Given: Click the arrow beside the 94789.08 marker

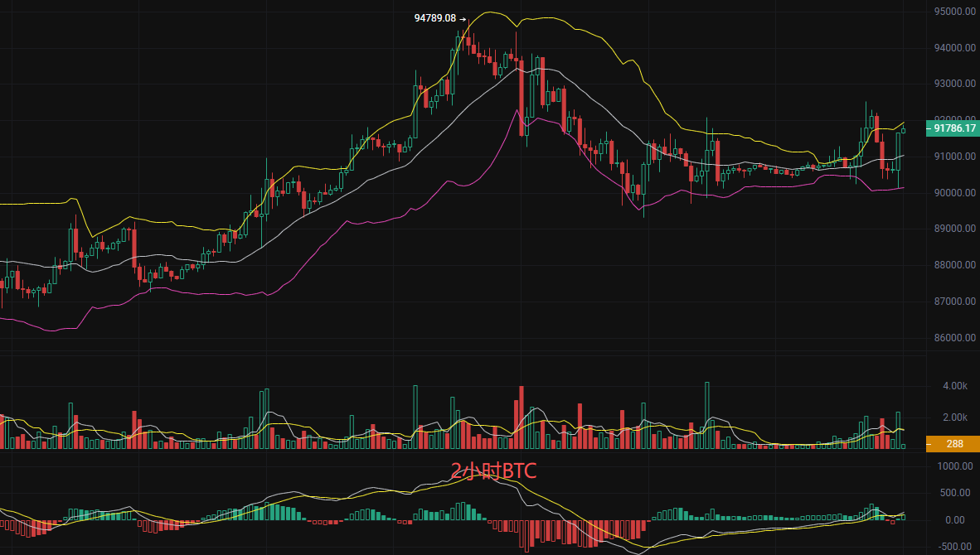Looking at the screenshot, I should click(463, 18).
